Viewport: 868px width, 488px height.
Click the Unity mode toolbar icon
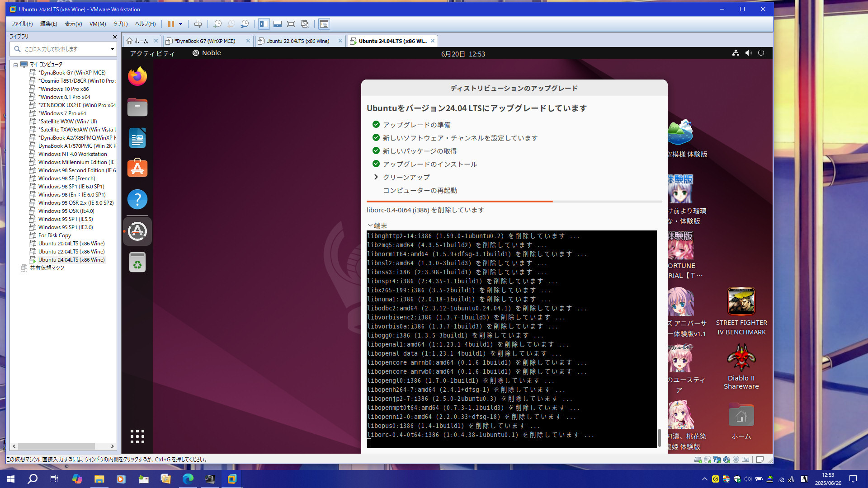coord(305,24)
